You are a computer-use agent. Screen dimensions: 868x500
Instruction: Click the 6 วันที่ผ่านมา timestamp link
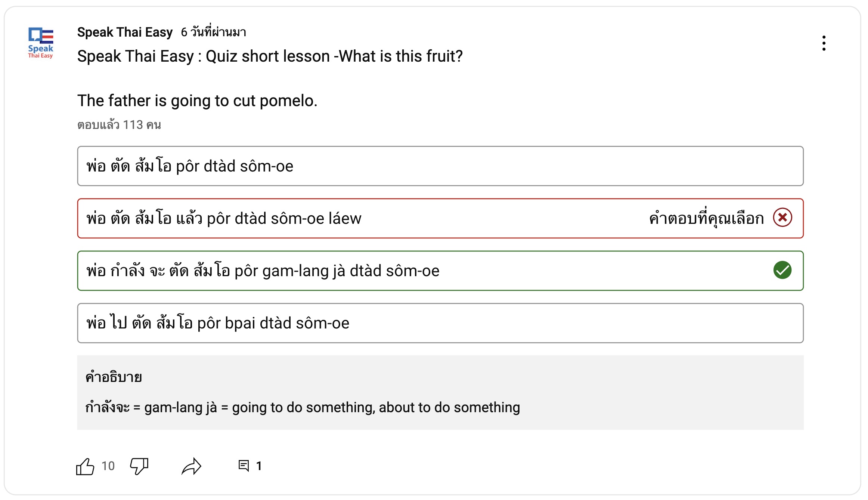214,32
